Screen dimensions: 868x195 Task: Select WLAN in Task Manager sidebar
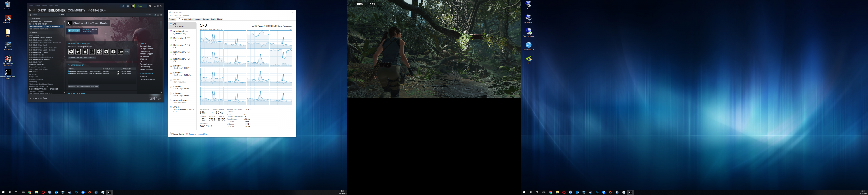tap(182, 80)
